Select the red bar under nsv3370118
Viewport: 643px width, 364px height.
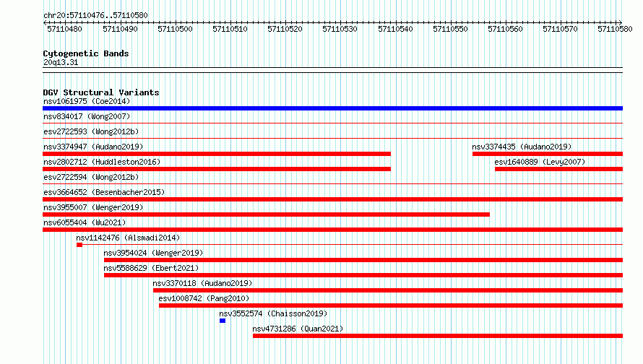(388, 290)
